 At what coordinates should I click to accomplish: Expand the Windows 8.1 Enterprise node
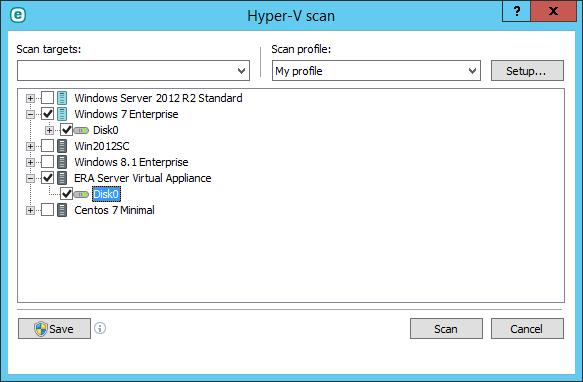click(30, 162)
